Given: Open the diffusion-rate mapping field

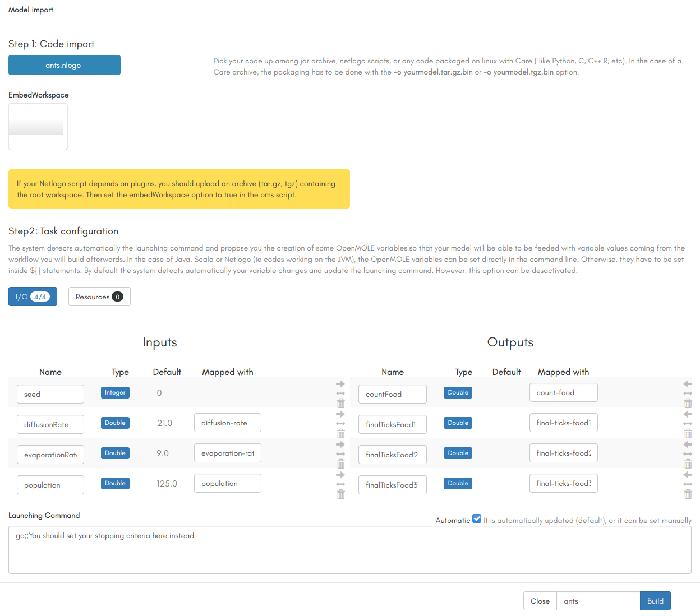Looking at the screenshot, I should tap(227, 423).
